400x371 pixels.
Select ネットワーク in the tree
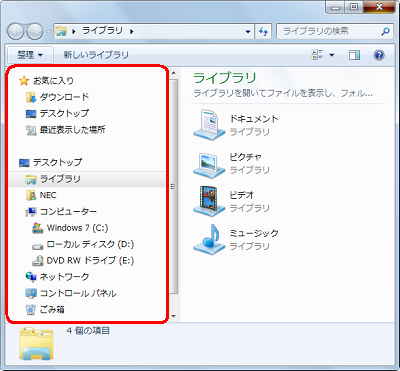point(64,277)
